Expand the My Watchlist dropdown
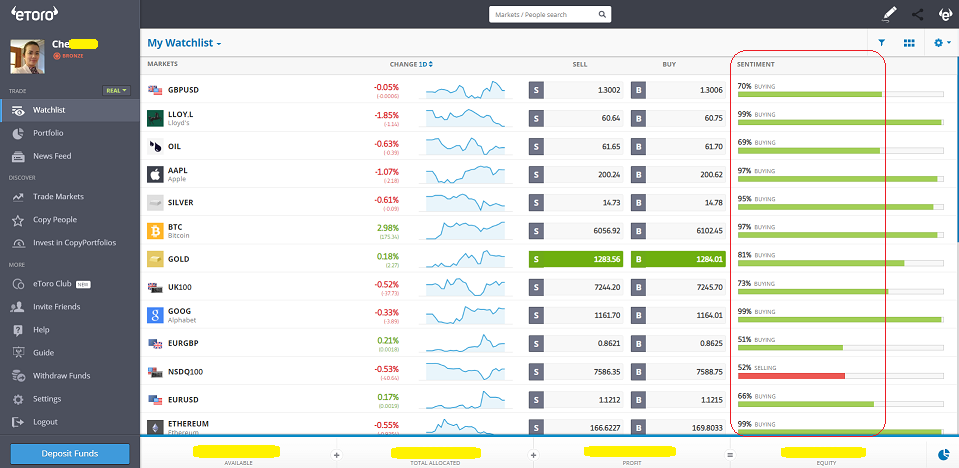 [x=184, y=43]
